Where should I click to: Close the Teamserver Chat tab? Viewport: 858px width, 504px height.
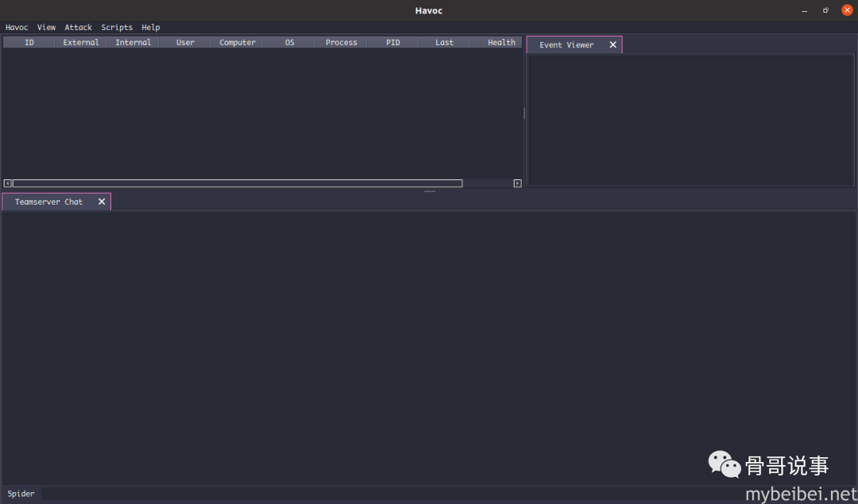coord(101,202)
